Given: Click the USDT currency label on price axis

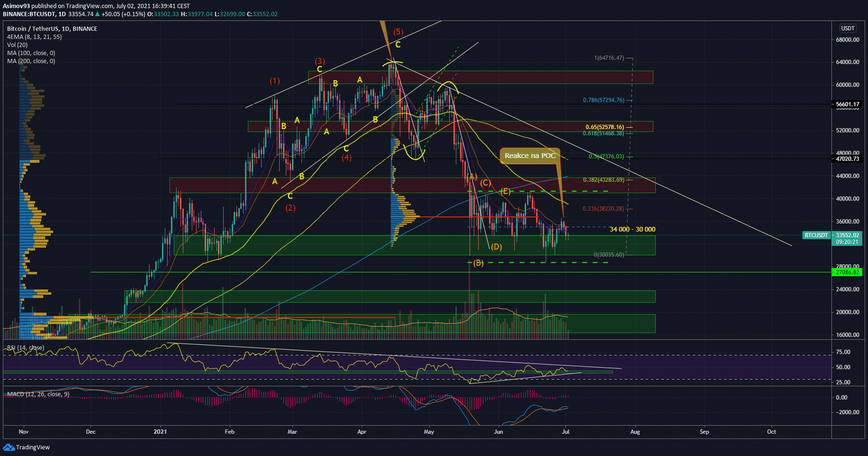Looking at the screenshot, I should coord(848,28).
